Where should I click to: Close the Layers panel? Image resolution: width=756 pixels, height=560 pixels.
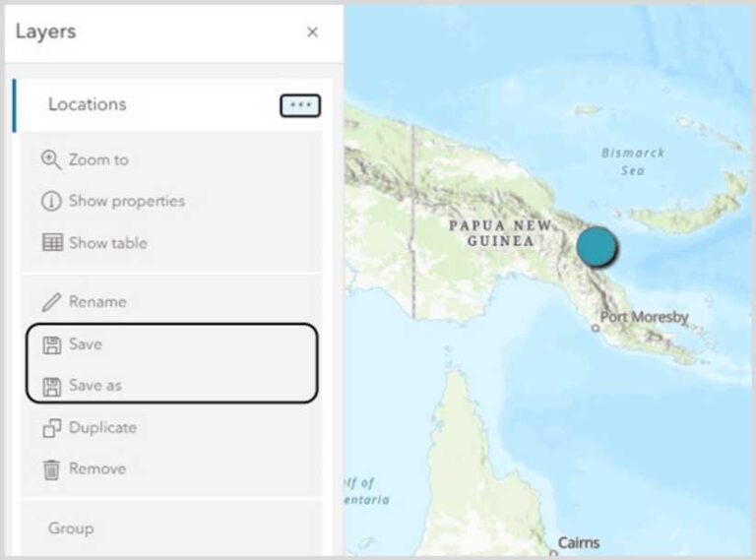(x=312, y=32)
